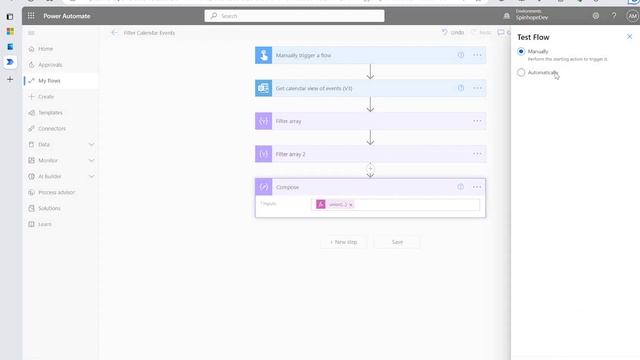Click the Manually trigger a flow icon
This screenshot has height=360, width=640.
[x=264, y=55]
